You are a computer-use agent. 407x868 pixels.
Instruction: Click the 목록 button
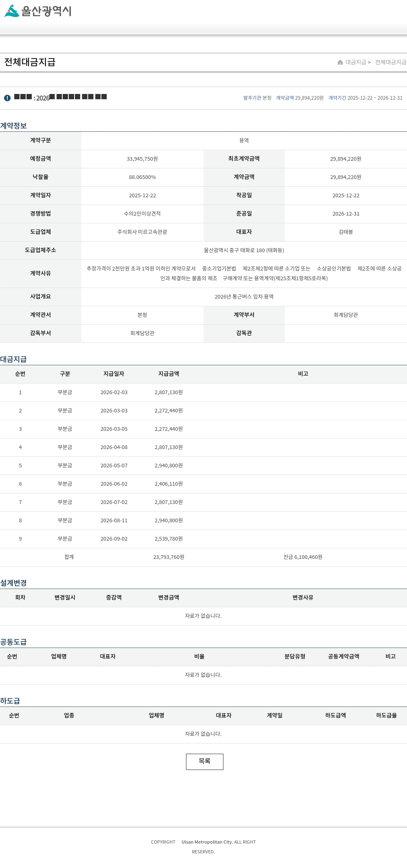(x=205, y=761)
